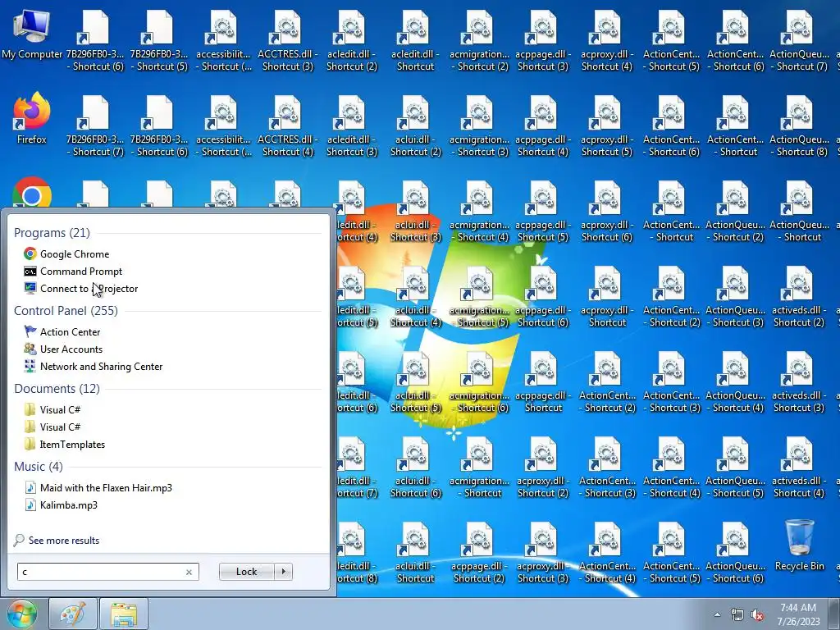Open the second Visual C# folder

pos(52,427)
